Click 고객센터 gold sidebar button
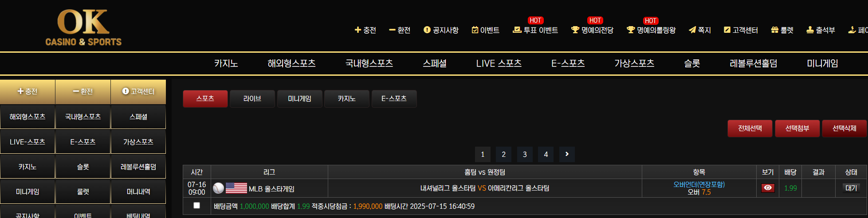The width and height of the screenshot is (868, 218). pyautogui.click(x=138, y=92)
